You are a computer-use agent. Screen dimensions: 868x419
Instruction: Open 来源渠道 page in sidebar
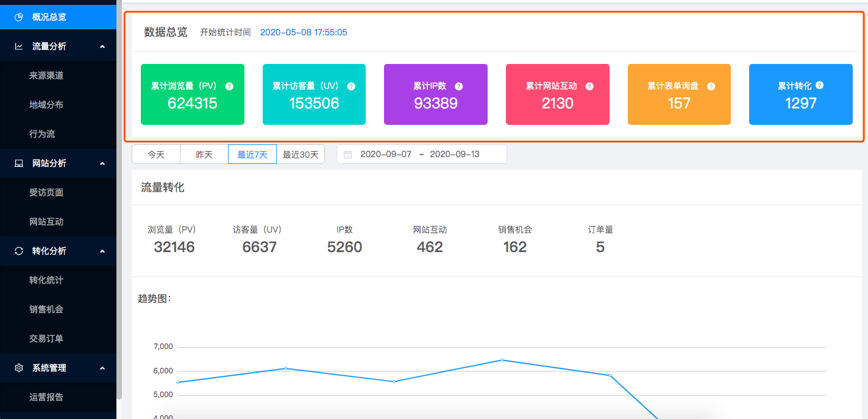(x=46, y=76)
